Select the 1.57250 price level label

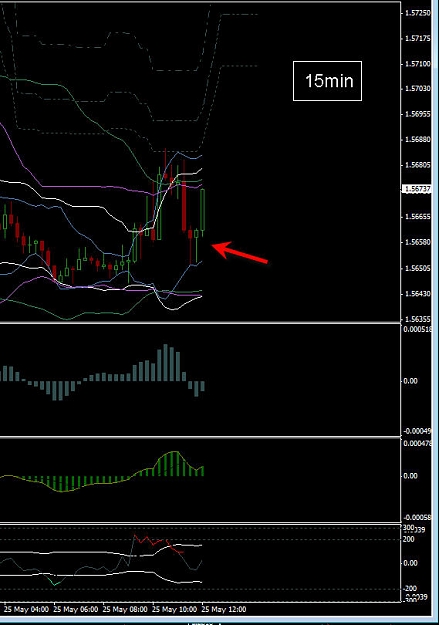[417, 13]
